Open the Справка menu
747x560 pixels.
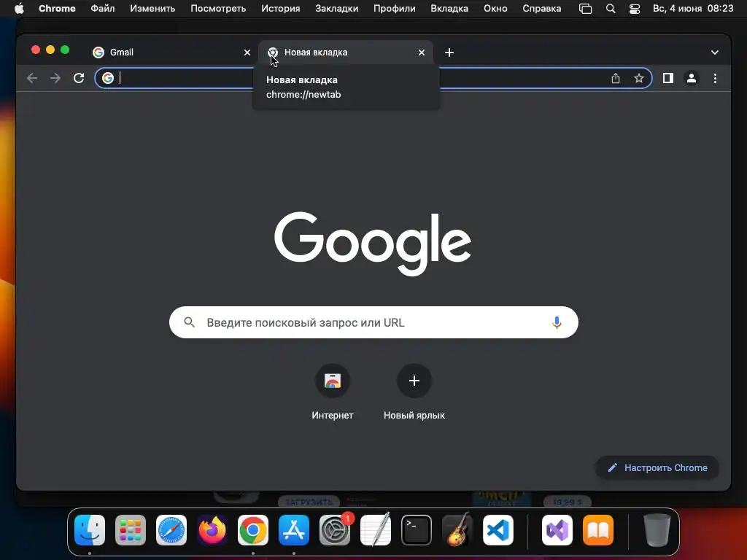click(x=542, y=9)
